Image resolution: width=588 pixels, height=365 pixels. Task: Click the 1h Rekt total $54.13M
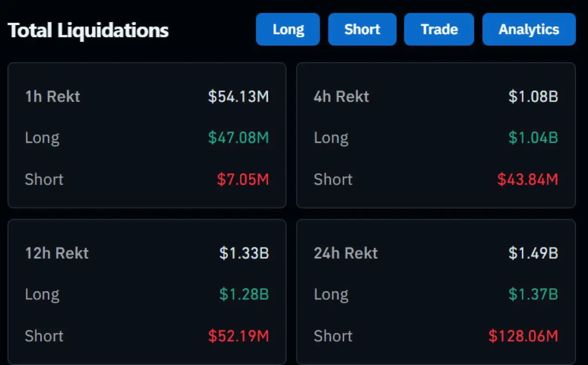point(238,97)
